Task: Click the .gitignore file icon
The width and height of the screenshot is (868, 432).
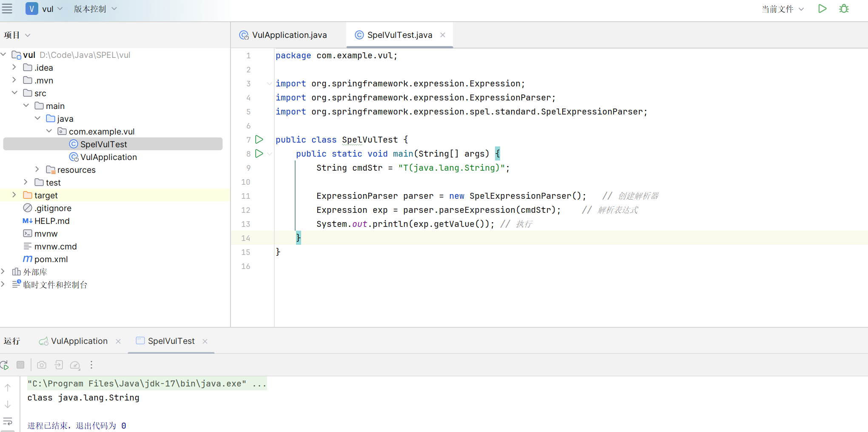Action: 28,208
